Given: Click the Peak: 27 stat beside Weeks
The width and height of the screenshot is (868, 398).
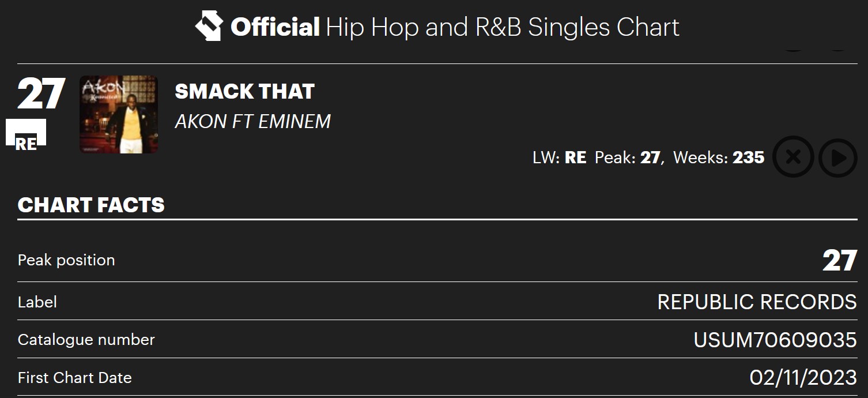Looking at the screenshot, I should click(x=628, y=157).
